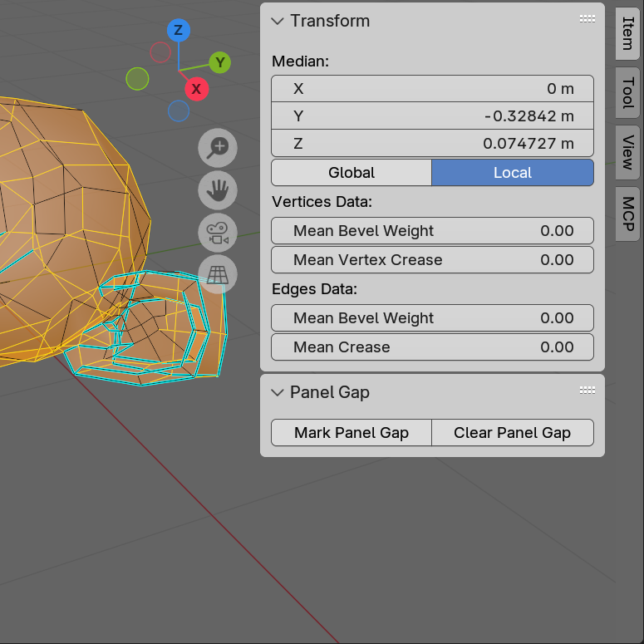The height and width of the screenshot is (644, 644).
Task: Open the Tool sidebar tab
Action: pos(627,93)
